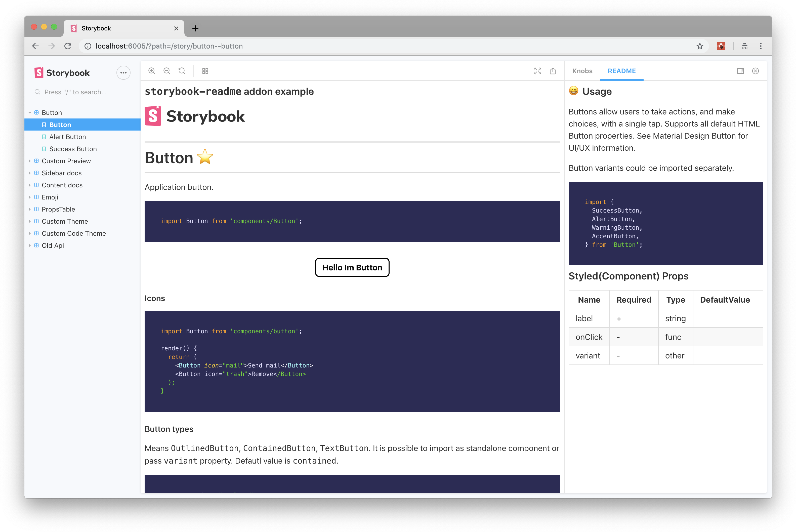The image size is (796, 532).
Task: Open a new browser tab with plus
Action: click(195, 28)
